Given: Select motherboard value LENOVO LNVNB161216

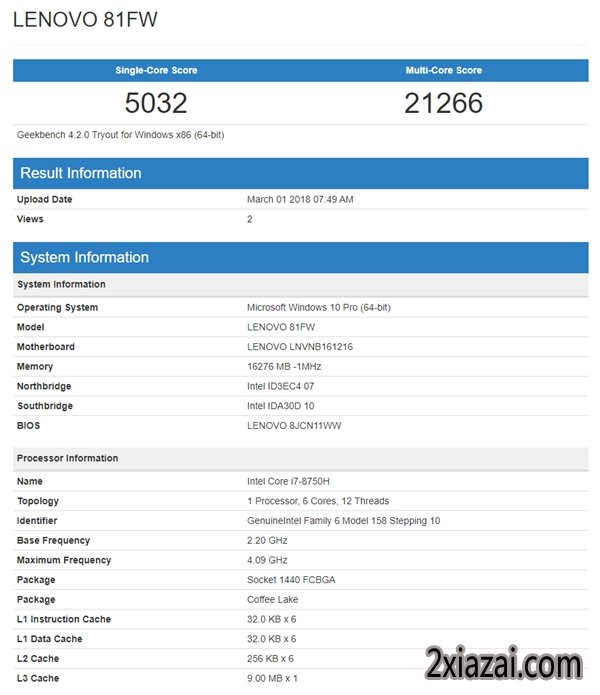Looking at the screenshot, I should 300,347.
